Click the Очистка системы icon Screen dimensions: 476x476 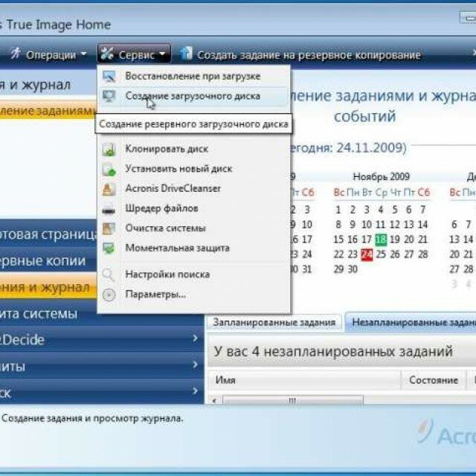click(109, 228)
